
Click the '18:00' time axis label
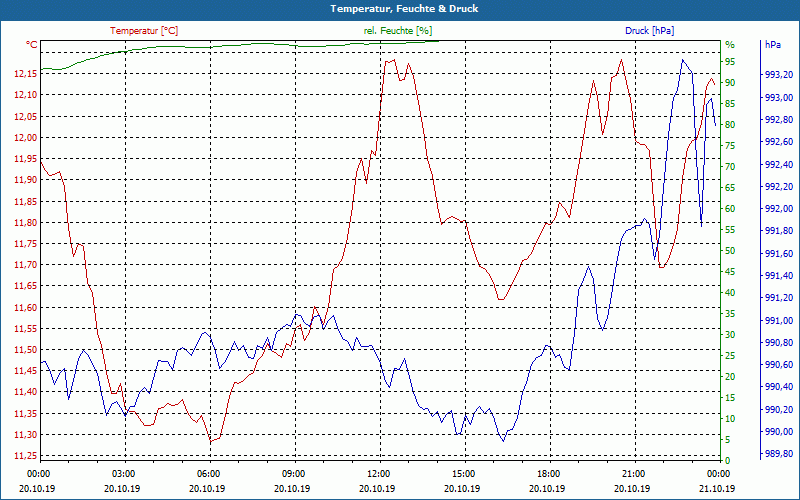click(x=548, y=474)
